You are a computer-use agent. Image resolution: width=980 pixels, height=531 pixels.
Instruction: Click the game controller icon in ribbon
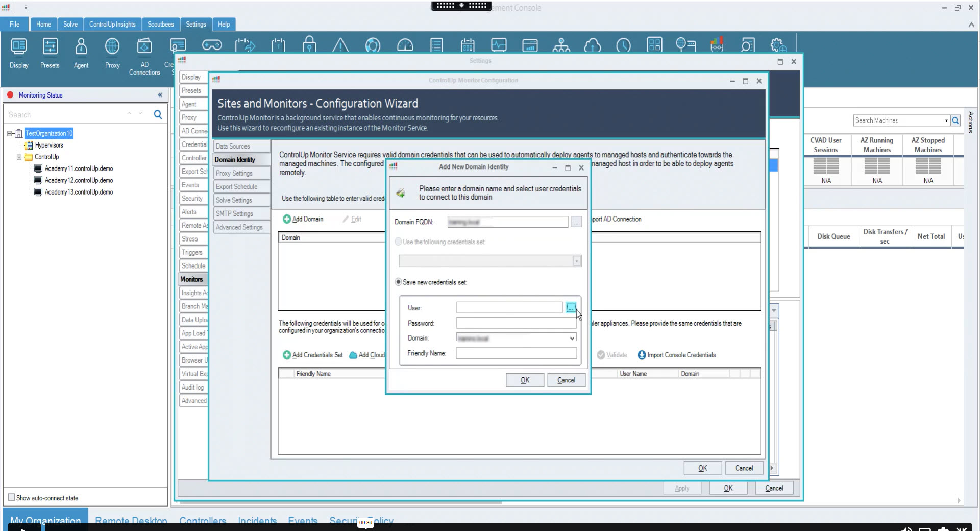[x=212, y=45]
